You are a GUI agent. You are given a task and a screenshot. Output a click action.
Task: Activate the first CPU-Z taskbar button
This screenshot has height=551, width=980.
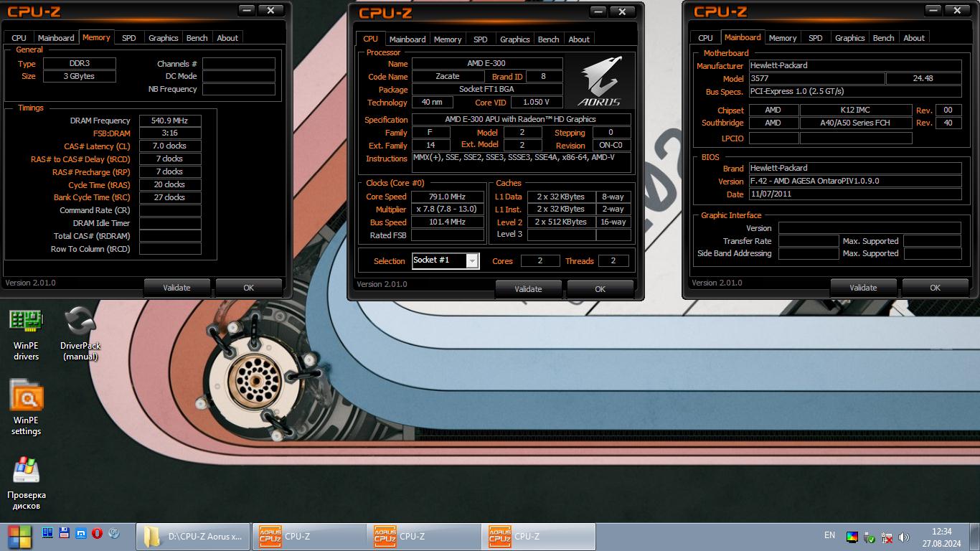click(309, 537)
